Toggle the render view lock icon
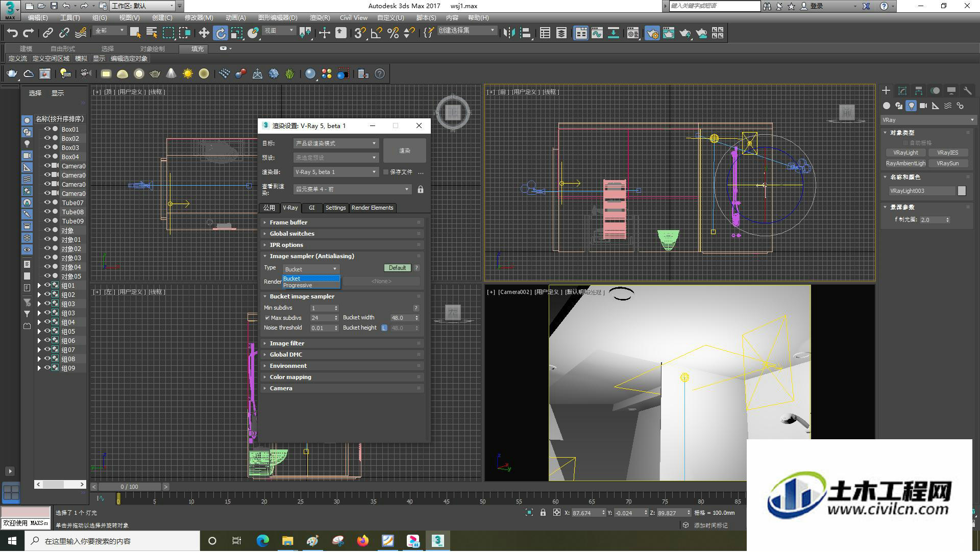The height and width of the screenshot is (552, 980). pos(421,189)
